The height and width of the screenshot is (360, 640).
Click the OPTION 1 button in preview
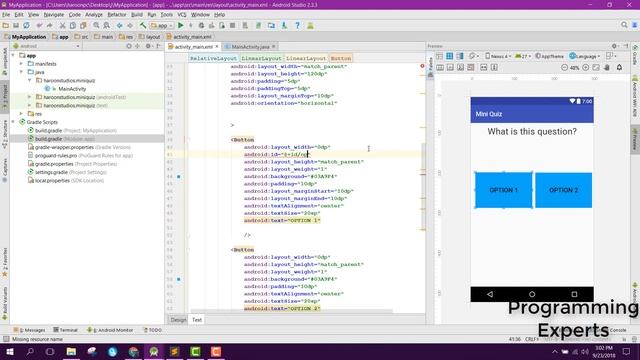(504, 190)
